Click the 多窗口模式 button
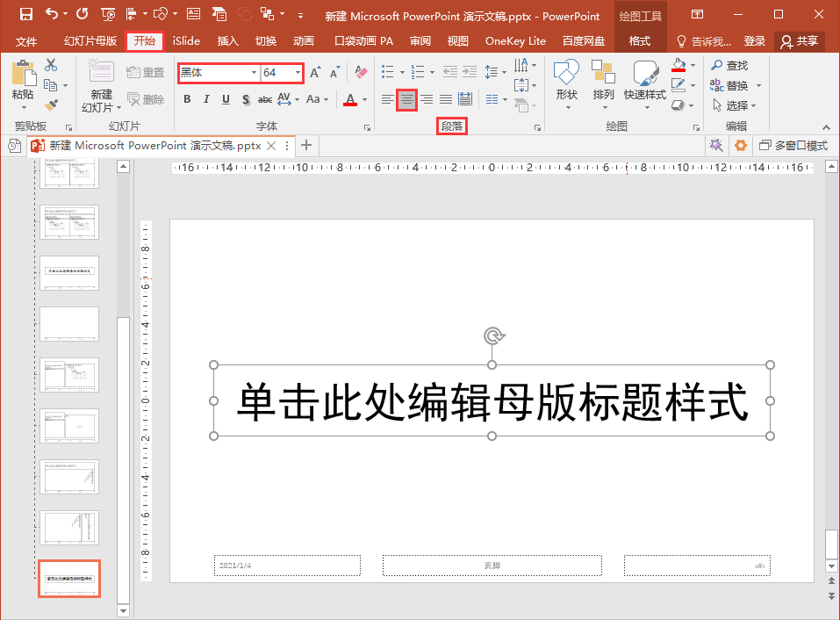Viewport: 840px width, 620px height. pyautogui.click(x=793, y=146)
